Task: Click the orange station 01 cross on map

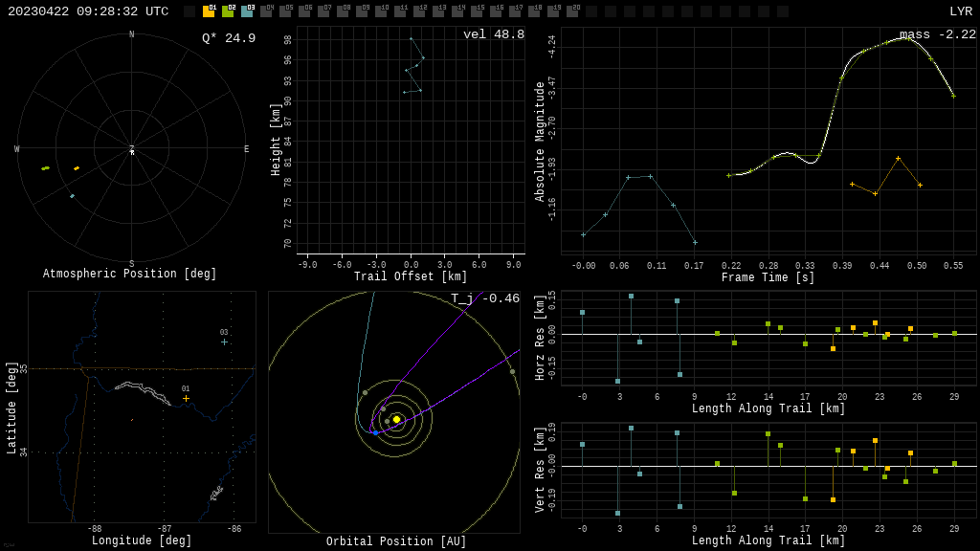Action: (186, 398)
